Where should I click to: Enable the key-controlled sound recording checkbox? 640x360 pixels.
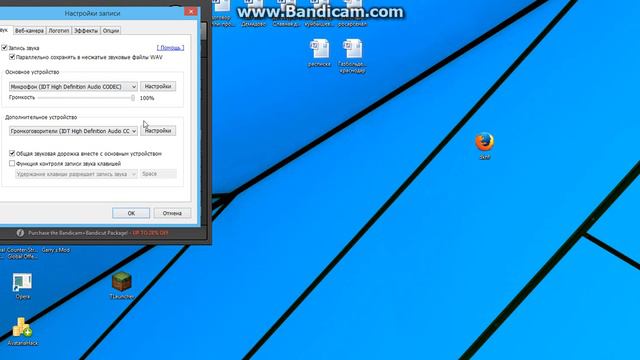12,163
